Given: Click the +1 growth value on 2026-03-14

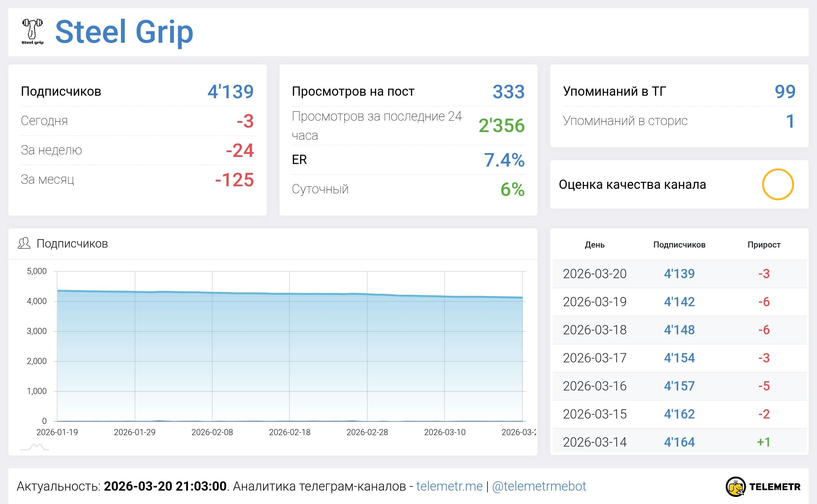Looking at the screenshot, I should (764, 442).
